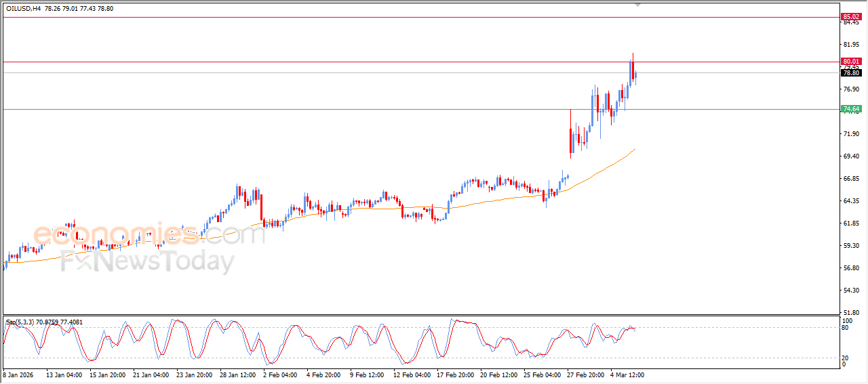
Task: Click the 56.80 price axis value
Action: click(851, 268)
